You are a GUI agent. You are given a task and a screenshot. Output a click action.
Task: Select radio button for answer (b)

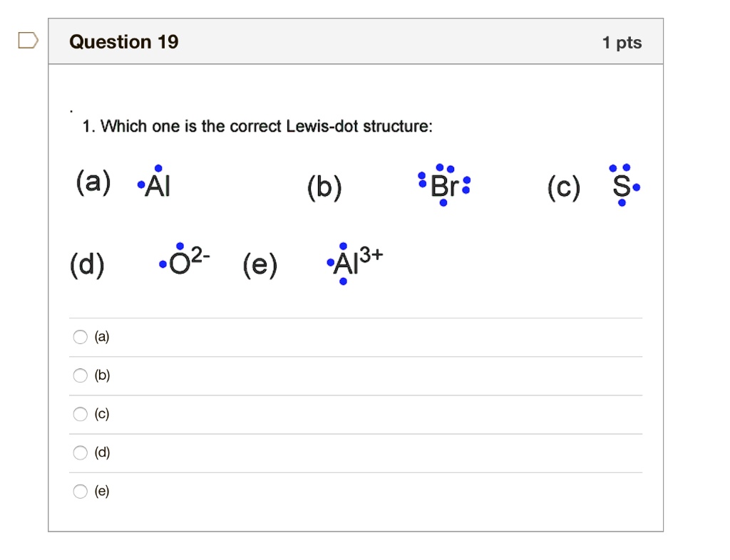[80, 375]
